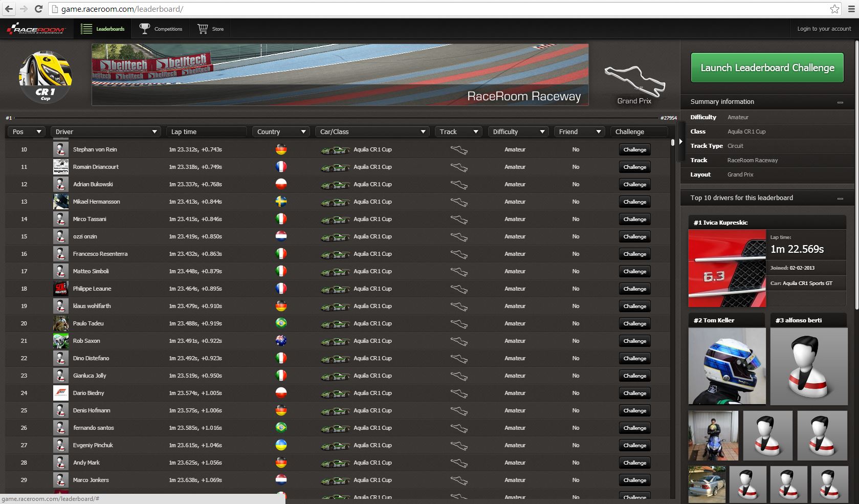Click Paulo Tadeu's avatar

[61, 323]
